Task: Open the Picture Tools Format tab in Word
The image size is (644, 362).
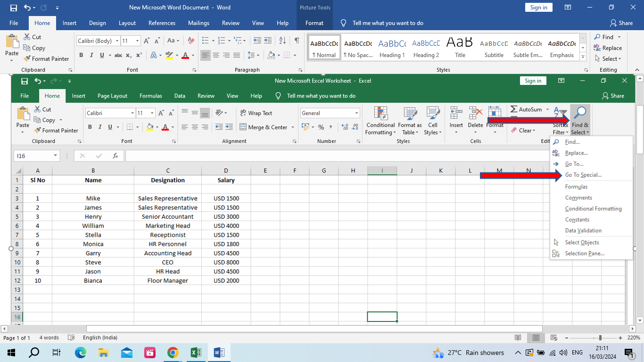Action: (x=314, y=23)
